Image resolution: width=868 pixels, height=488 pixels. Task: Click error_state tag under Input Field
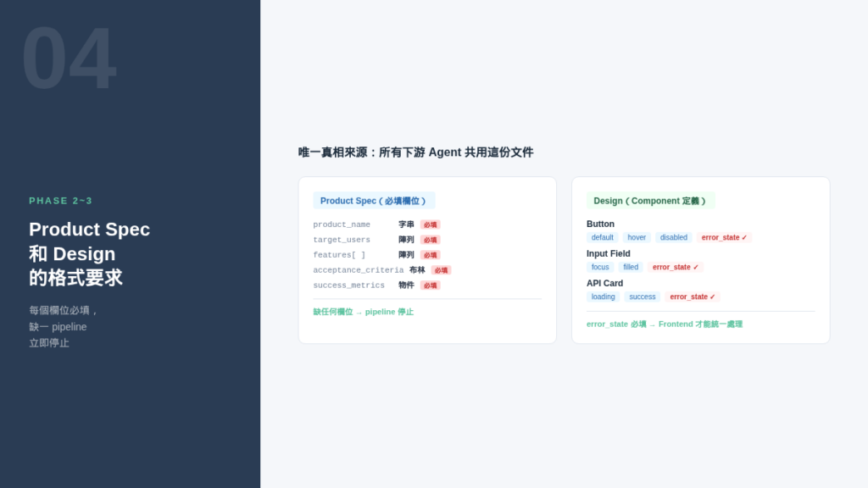click(x=675, y=268)
